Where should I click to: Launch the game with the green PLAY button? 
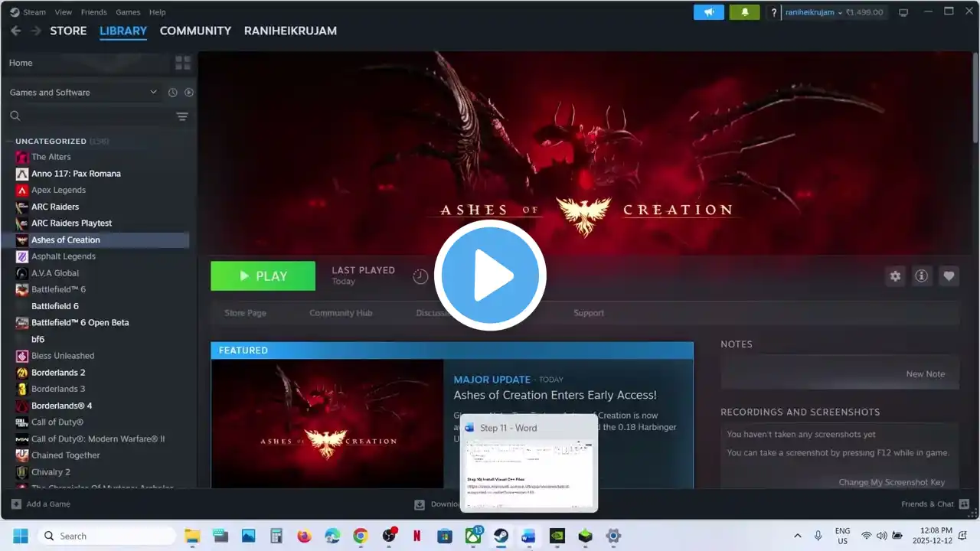point(263,276)
